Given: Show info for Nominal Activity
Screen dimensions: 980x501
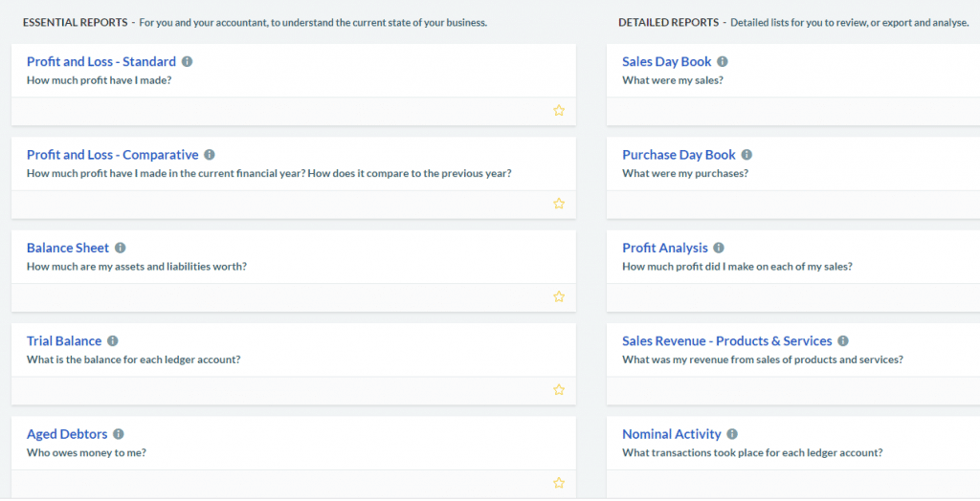Looking at the screenshot, I should [x=732, y=433].
